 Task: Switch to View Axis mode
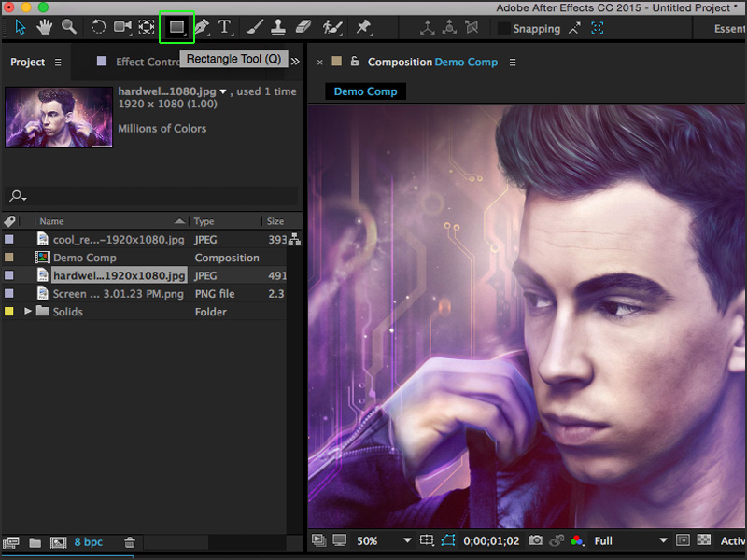pyautogui.click(x=472, y=28)
